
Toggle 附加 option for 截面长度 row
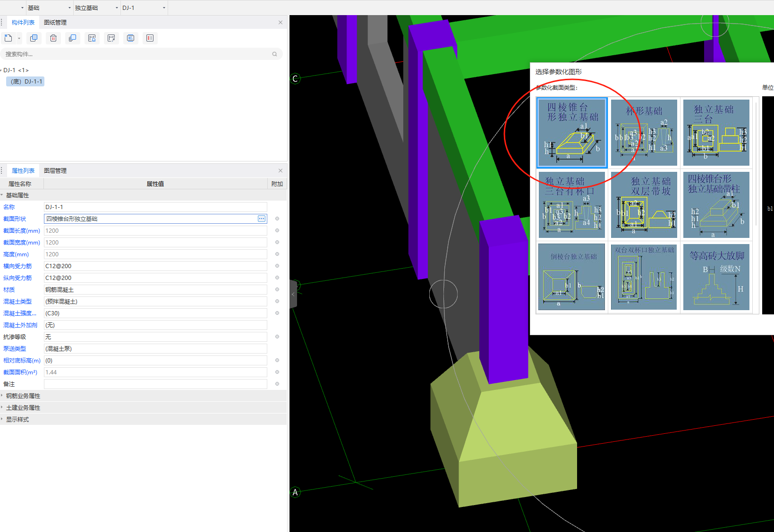(x=277, y=230)
